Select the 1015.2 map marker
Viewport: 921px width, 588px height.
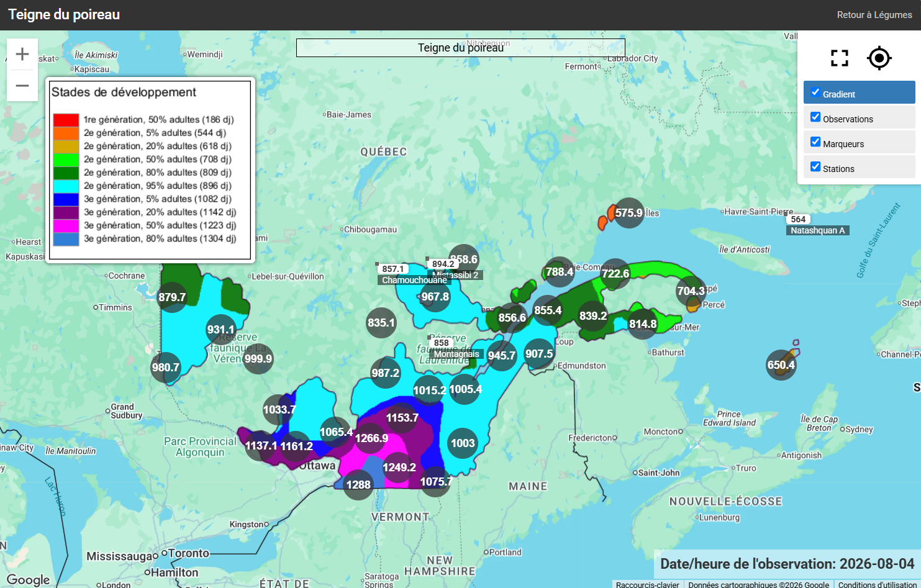[x=430, y=391]
